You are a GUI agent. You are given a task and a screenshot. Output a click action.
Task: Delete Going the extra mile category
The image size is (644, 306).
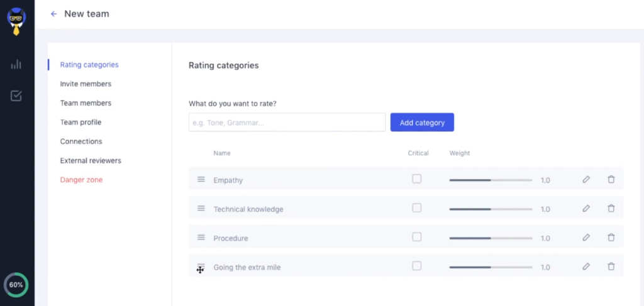click(611, 266)
